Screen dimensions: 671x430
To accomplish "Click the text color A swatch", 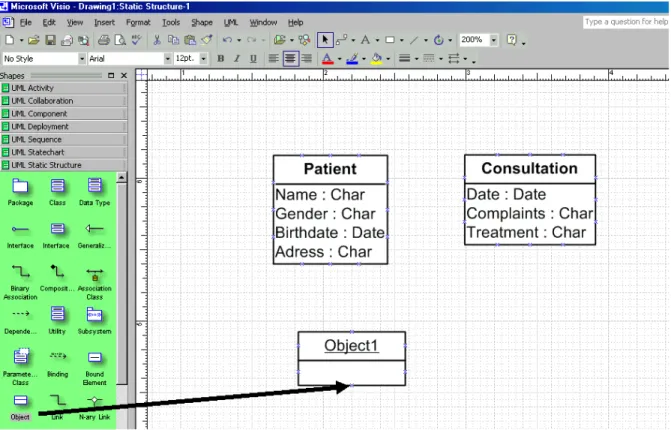I will pos(327,59).
